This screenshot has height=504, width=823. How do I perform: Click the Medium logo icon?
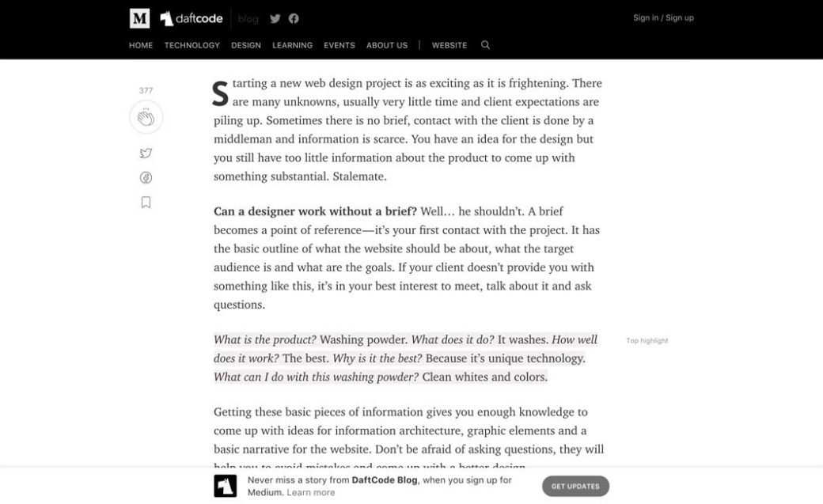tap(139, 18)
